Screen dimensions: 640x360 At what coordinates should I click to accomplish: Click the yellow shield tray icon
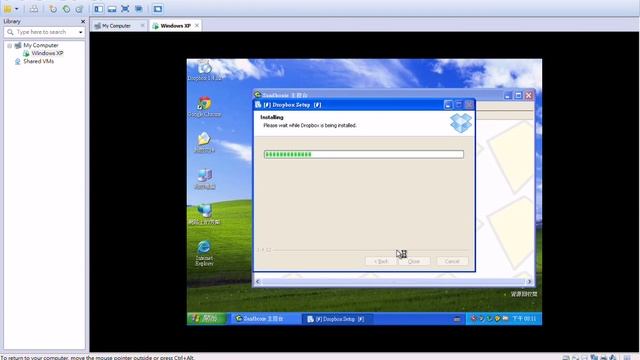497,318
